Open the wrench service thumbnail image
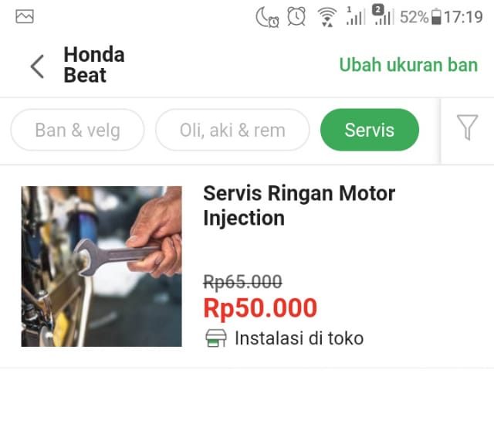 (x=101, y=266)
